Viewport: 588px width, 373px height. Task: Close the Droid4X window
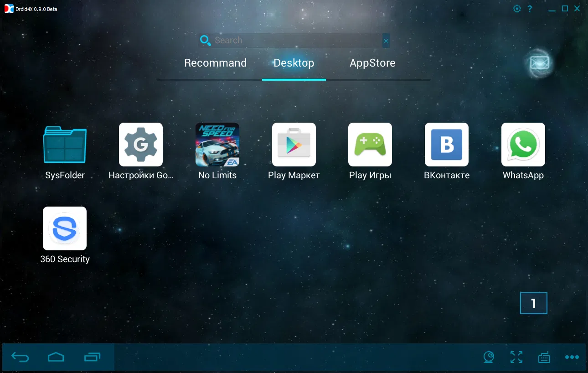tap(578, 9)
